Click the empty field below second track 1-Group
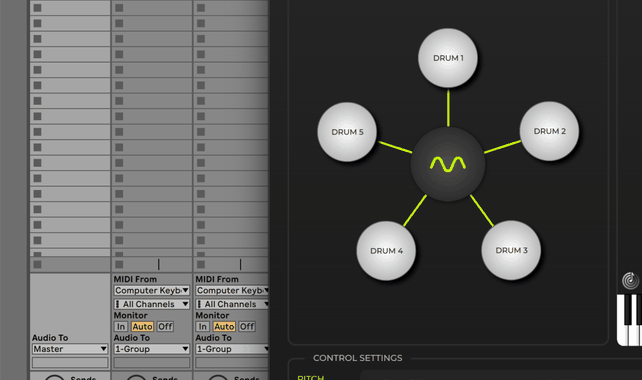 (x=151, y=362)
